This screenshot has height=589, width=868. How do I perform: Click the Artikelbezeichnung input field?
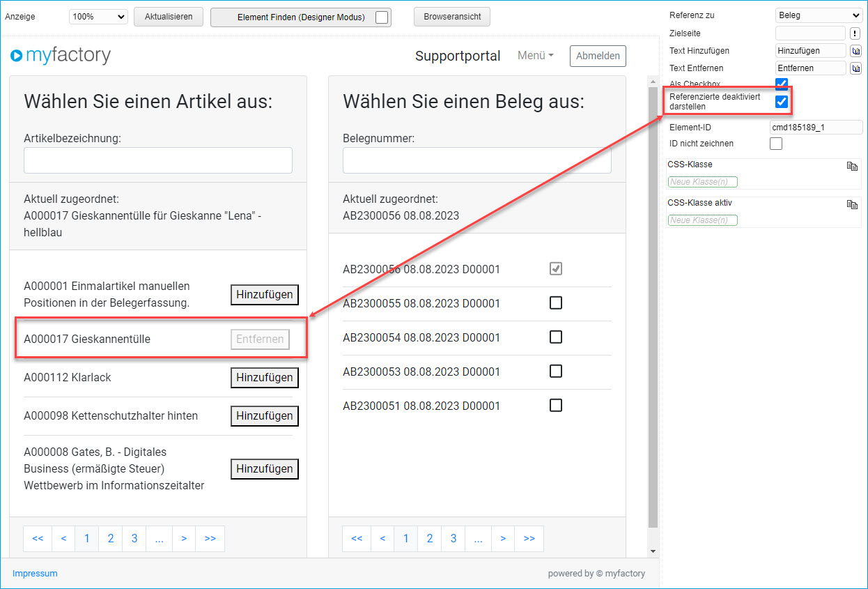[x=158, y=160]
